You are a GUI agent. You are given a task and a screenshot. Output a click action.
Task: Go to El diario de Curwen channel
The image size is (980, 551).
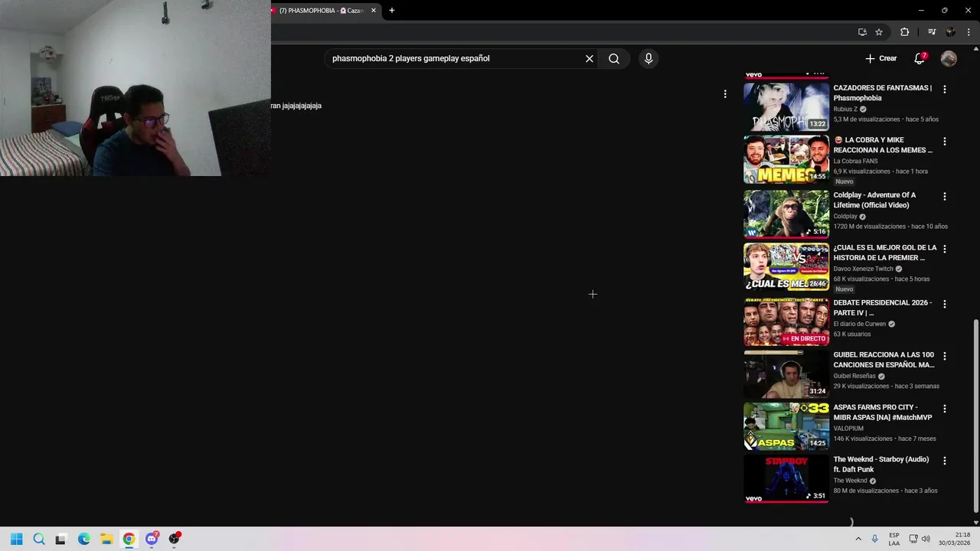click(x=859, y=324)
